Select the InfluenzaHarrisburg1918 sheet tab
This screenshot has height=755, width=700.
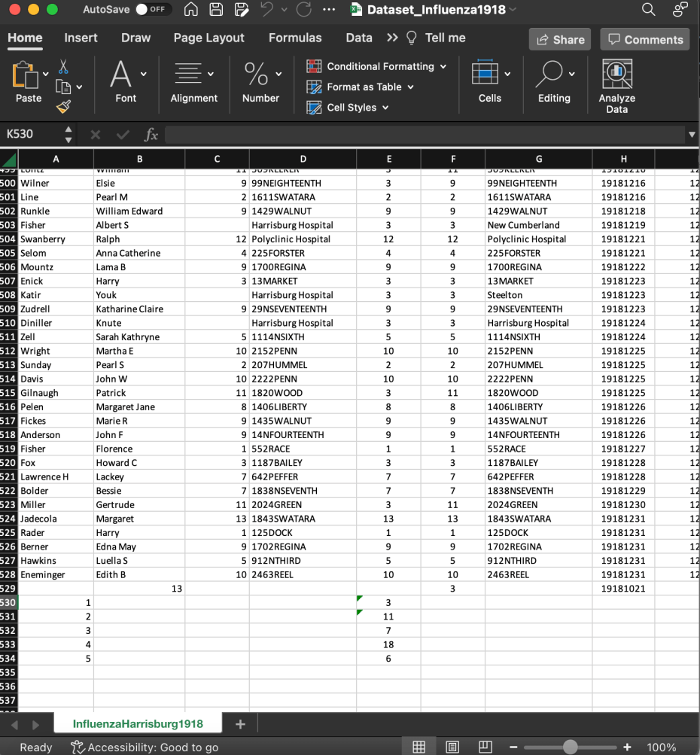tap(138, 723)
